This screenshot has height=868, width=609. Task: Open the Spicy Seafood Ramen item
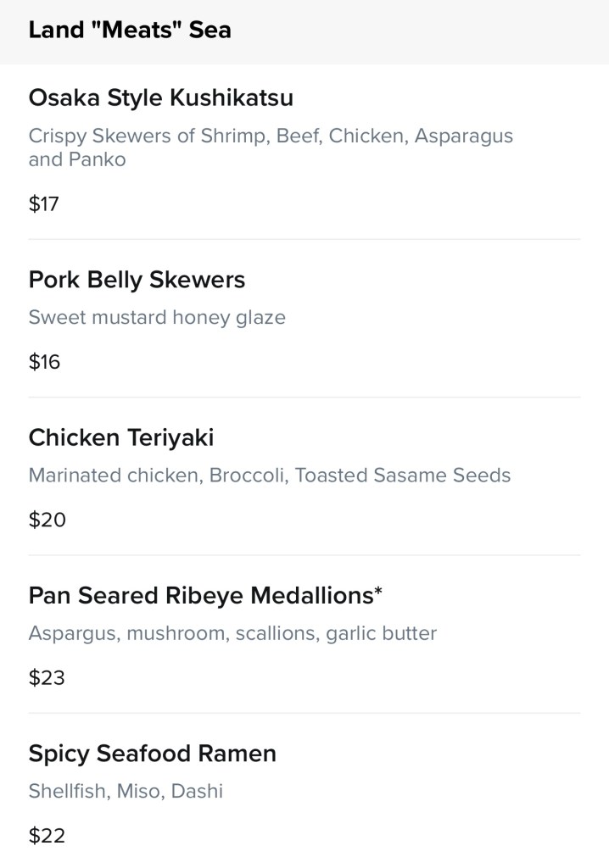tap(152, 754)
